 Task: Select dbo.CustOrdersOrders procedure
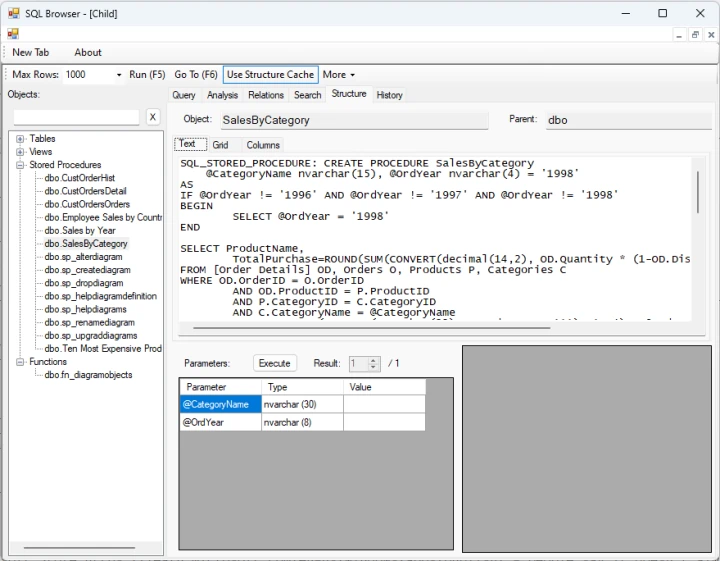click(87, 204)
